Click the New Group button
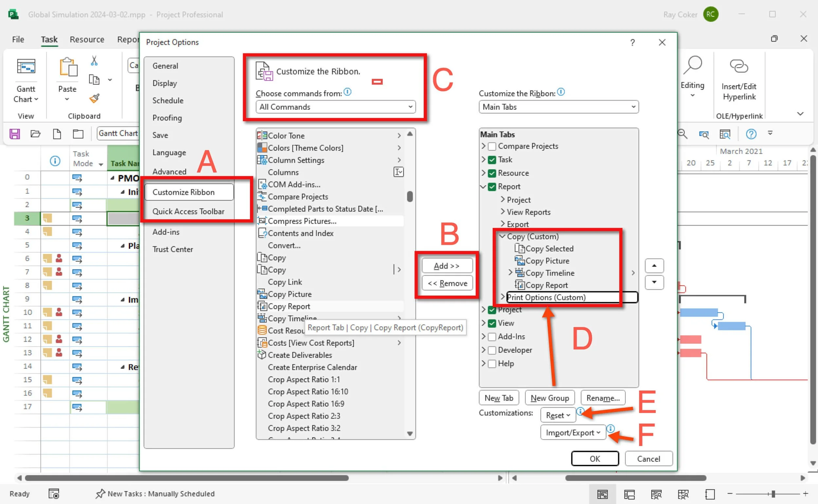 (x=549, y=398)
